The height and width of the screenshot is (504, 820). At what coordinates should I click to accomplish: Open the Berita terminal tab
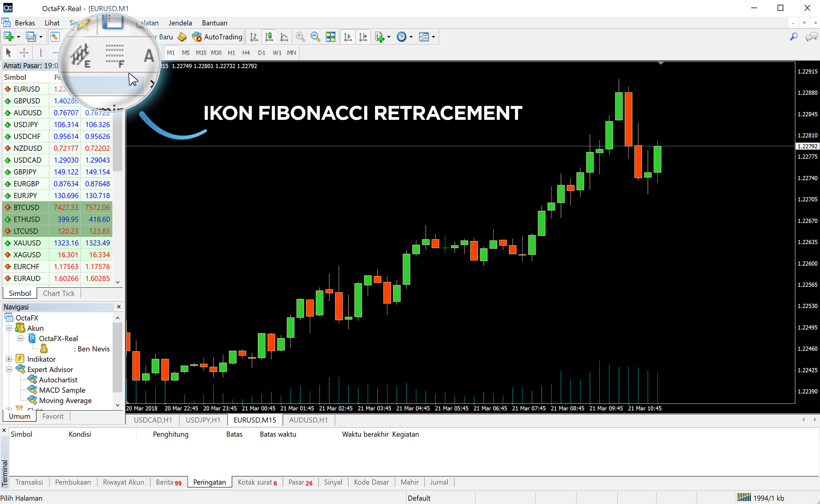coord(169,482)
